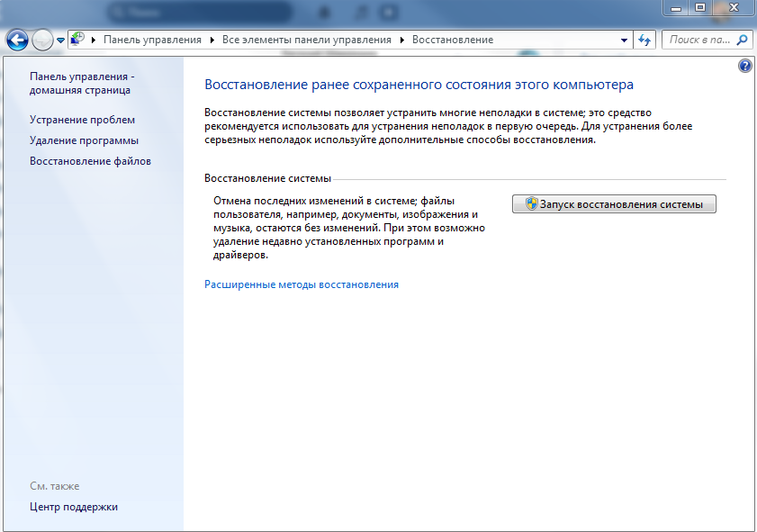Open help with the question mark icon
Viewport: 757px width, 532px height.
[745, 66]
